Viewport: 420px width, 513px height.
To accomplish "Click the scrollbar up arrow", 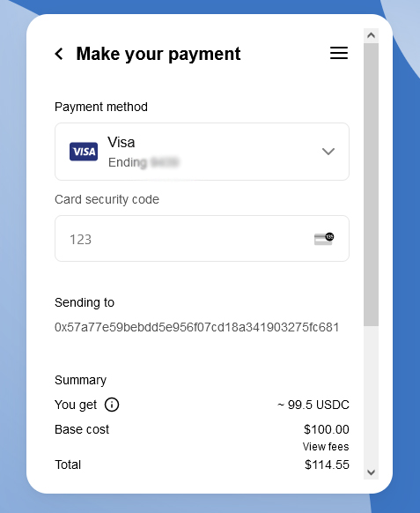I will click(371, 35).
